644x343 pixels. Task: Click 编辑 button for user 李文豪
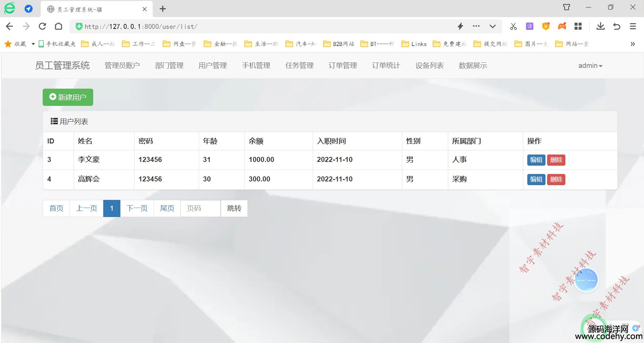536,160
